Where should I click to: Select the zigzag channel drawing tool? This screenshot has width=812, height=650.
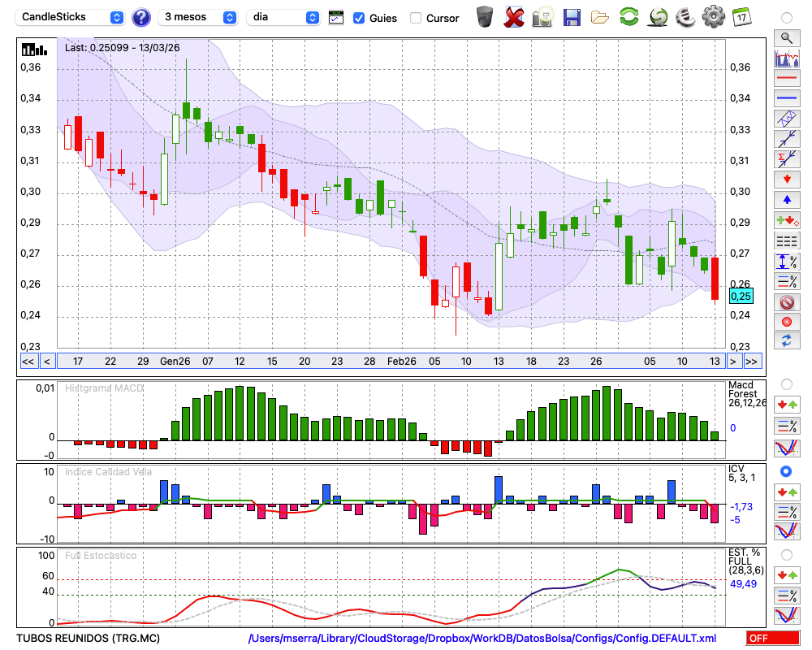click(x=787, y=119)
